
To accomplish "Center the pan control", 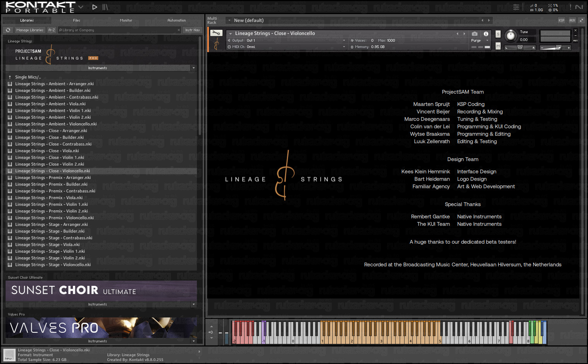I will [x=520, y=48].
